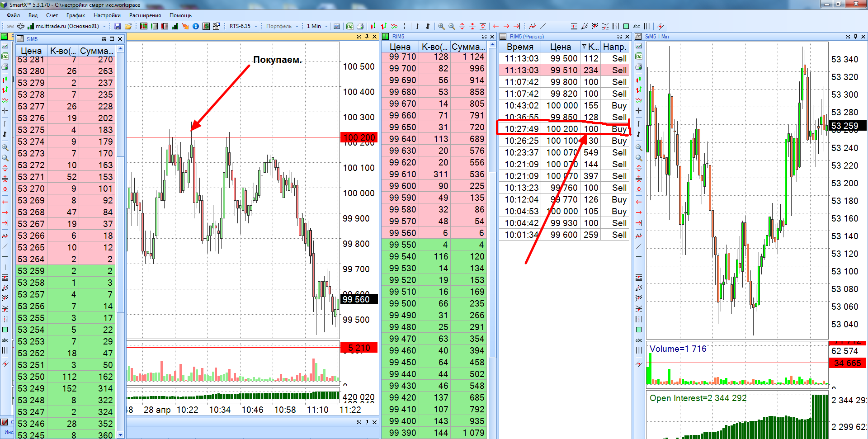Click the 53 250 price row in the SiM5 order book
The height and width of the screenshot is (439, 868).
[x=66, y=377]
